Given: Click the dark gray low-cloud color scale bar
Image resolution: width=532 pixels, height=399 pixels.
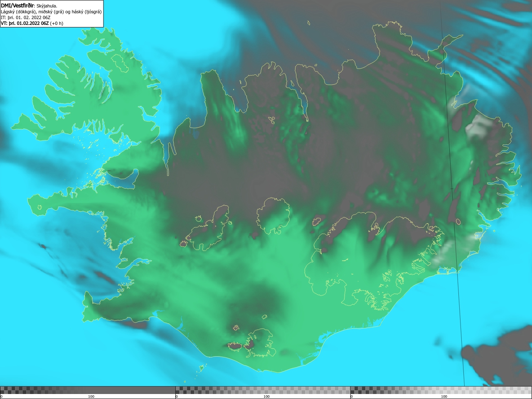Looking at the screenshot, I should point(88,390).
